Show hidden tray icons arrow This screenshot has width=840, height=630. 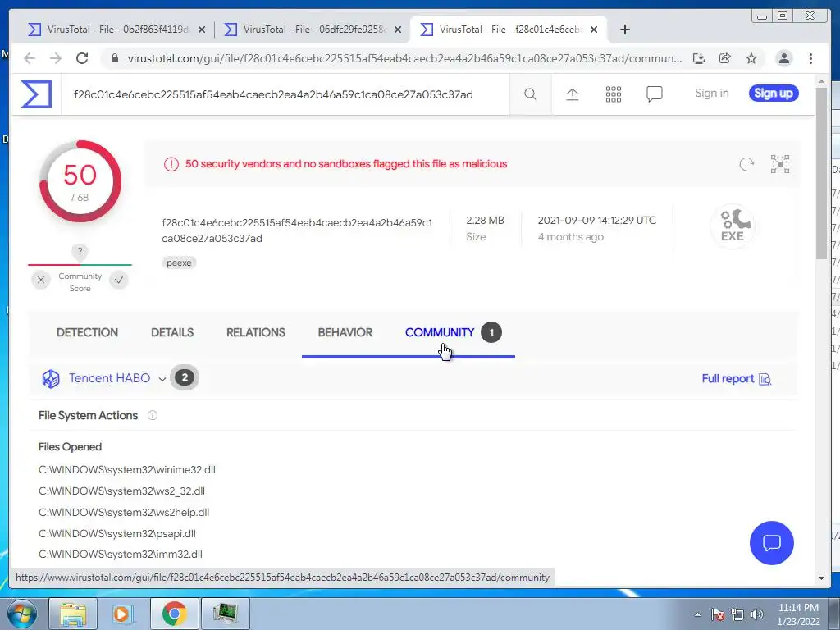tap(697, 614)
